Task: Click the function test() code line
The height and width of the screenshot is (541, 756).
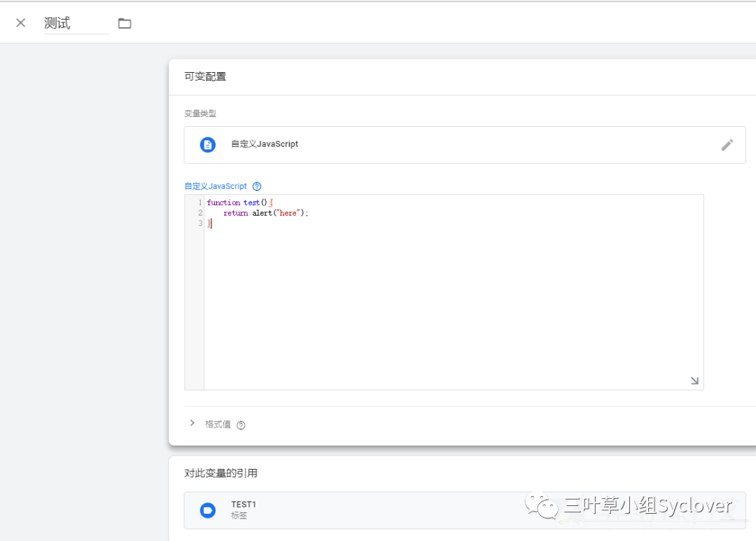Action: [240, 202]
